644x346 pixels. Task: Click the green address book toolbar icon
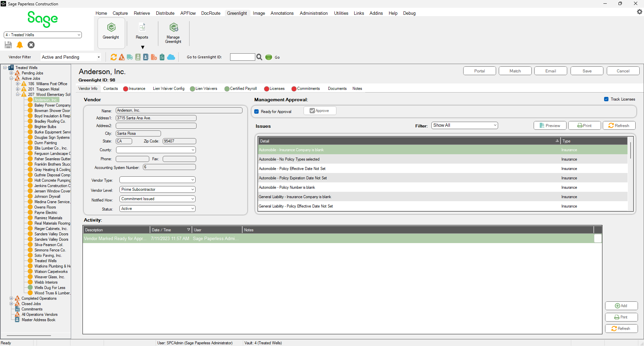(x=138, y=57)
